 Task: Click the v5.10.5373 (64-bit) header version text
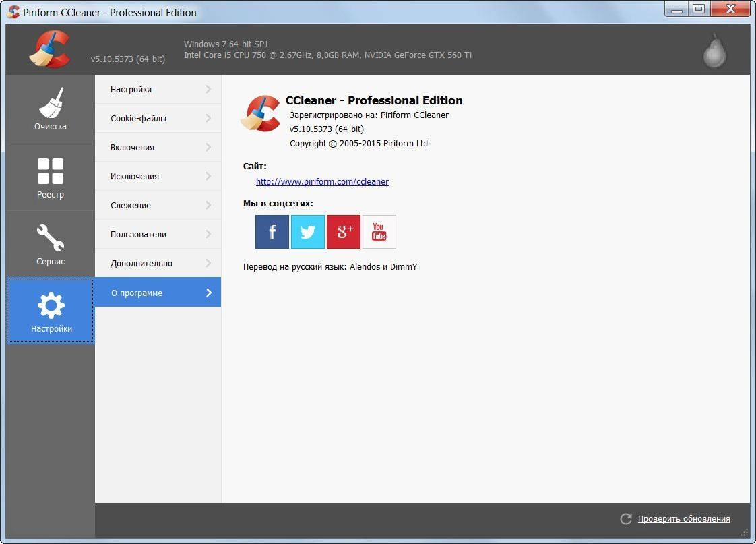click(x=128, y=59)
